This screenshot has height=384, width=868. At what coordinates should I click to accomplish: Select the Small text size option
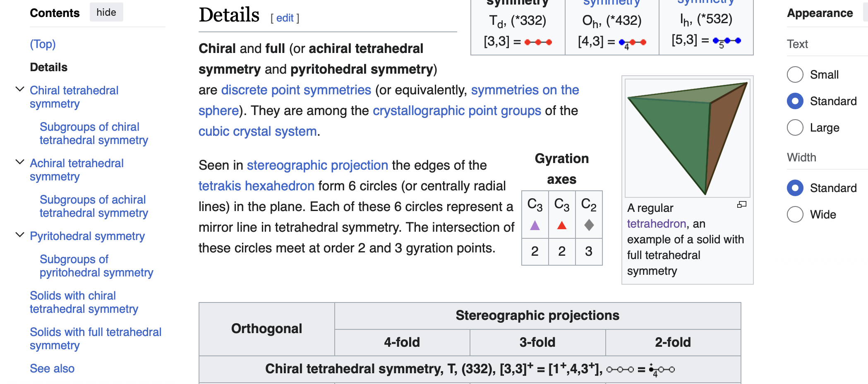[795, 74]
